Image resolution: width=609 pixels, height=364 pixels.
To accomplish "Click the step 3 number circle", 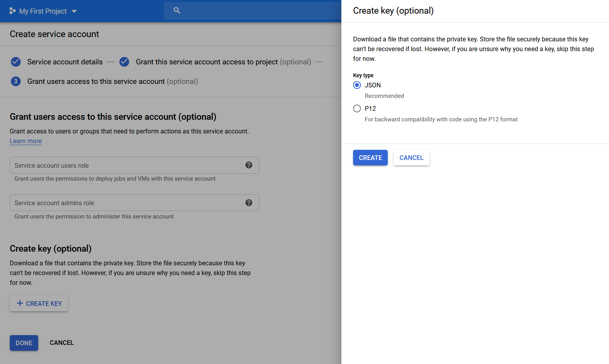I will point(16,81).
